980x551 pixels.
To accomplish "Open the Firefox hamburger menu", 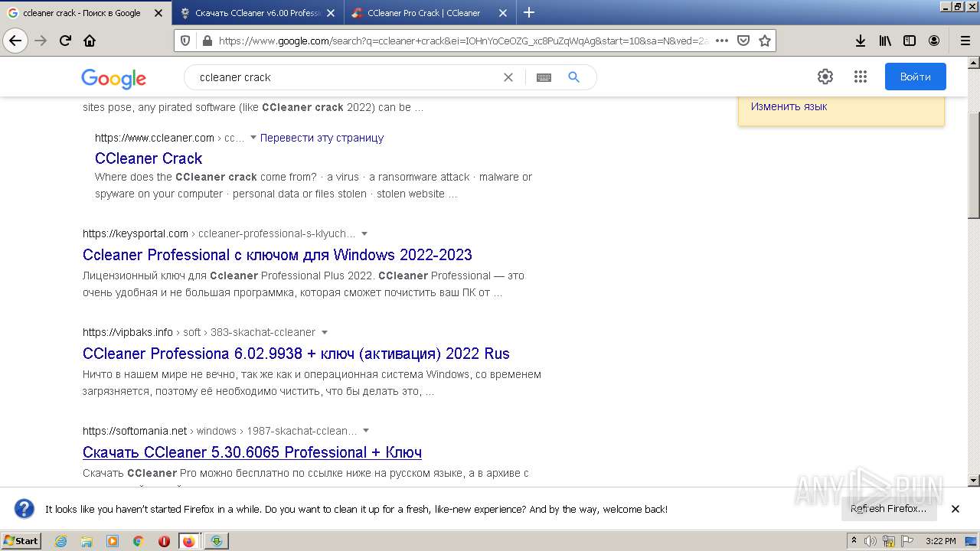I will pyautogui.click(x=965, y=41).
